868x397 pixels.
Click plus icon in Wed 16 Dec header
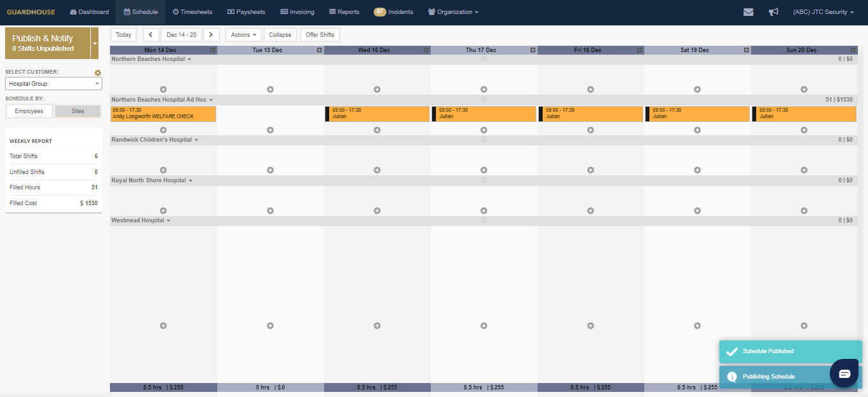[x=426, y=50]
